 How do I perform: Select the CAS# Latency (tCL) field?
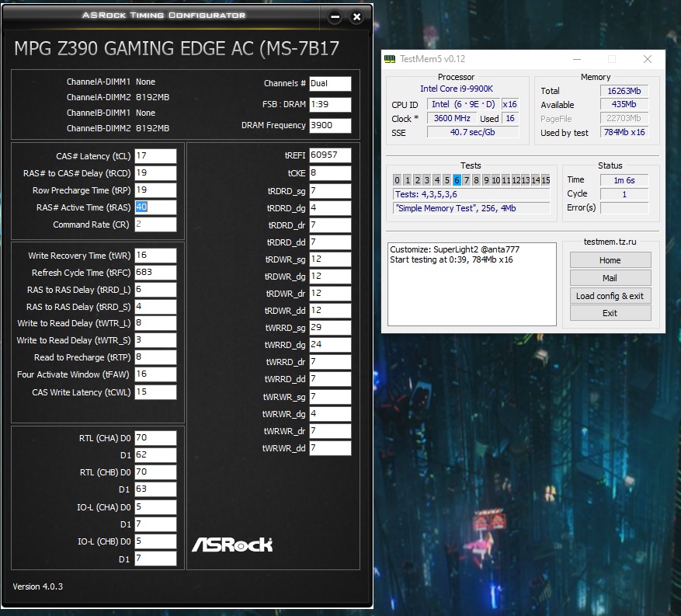[x=155, y=156]
